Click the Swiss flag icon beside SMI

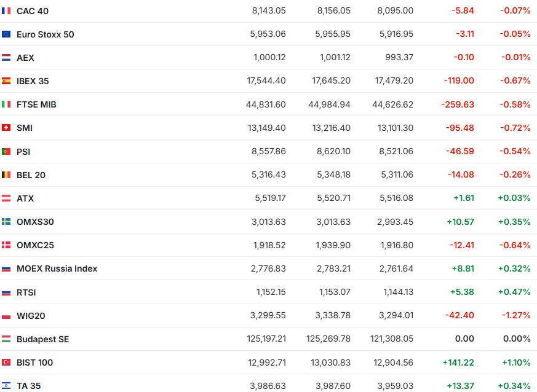6,128
